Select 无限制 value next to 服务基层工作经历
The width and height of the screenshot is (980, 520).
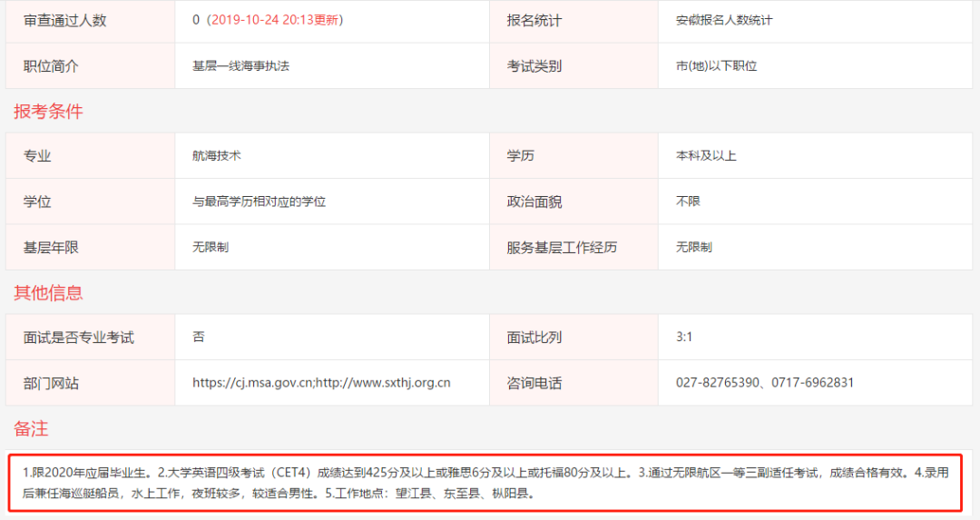[694, 247]
